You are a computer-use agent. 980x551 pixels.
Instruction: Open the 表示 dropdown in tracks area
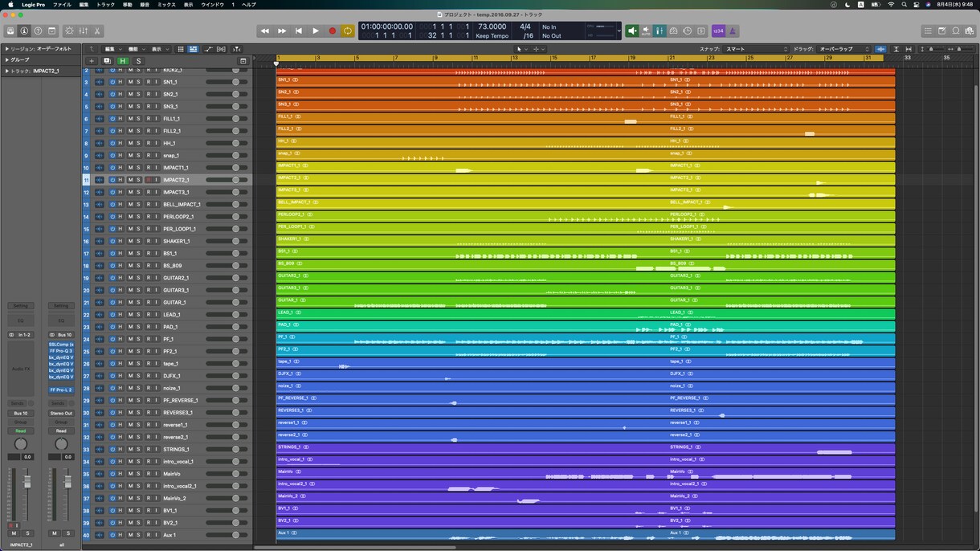click(x=158, y=49)
